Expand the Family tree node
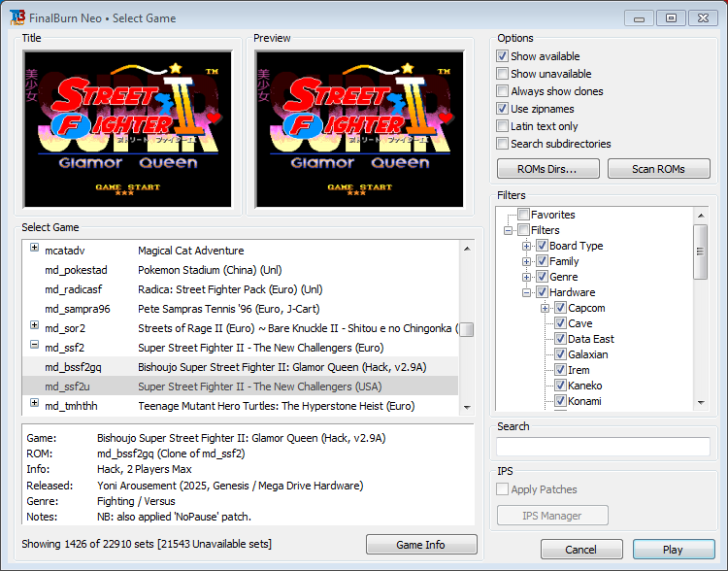 click(526, 261)
